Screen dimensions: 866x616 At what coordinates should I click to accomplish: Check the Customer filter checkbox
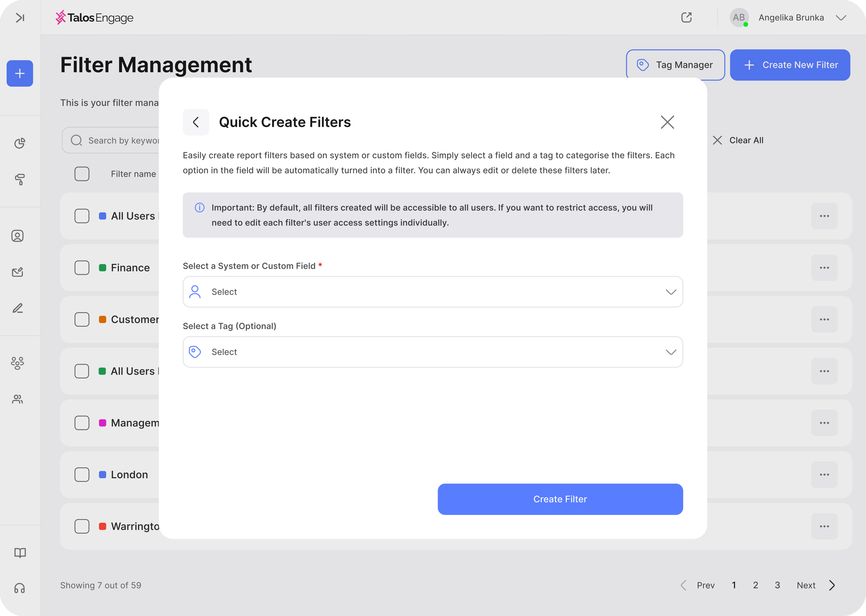(82, 319)
